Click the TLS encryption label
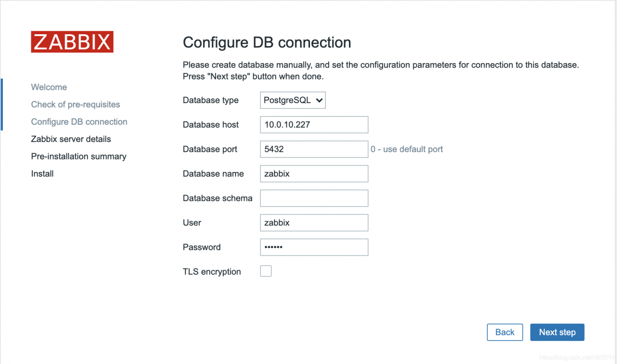Screen dimensions: 617x364 [212, 272]
